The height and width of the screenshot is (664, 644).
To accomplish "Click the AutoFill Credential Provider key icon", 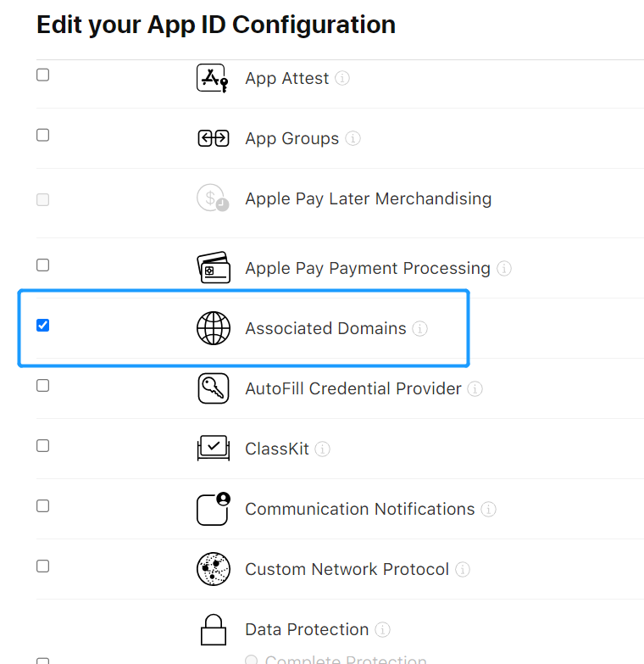I will tap(214, 388).
